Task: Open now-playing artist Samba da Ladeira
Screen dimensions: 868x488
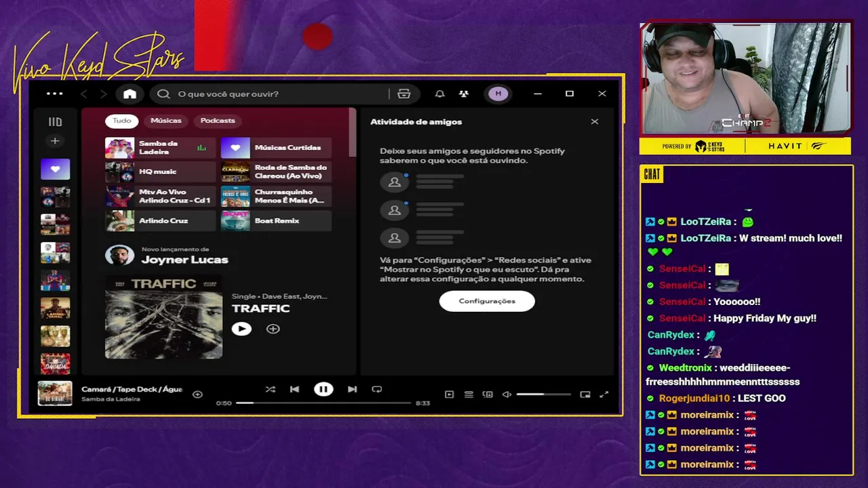Action: 111,399
